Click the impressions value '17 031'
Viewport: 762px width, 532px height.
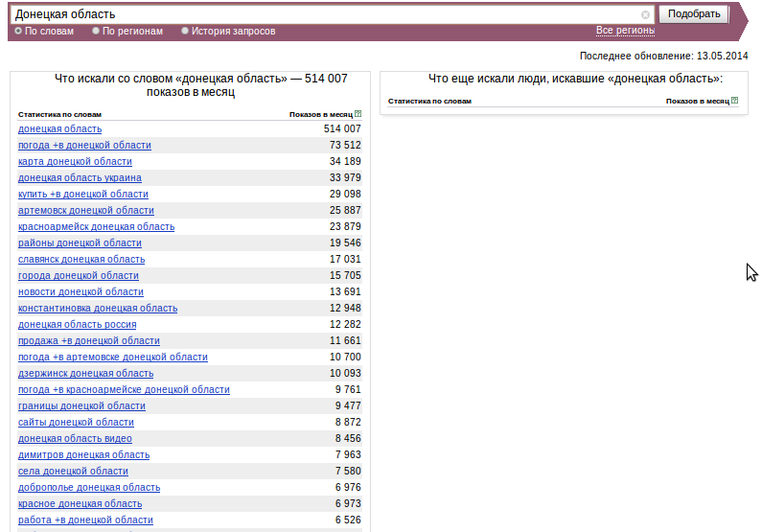[345, 259]
